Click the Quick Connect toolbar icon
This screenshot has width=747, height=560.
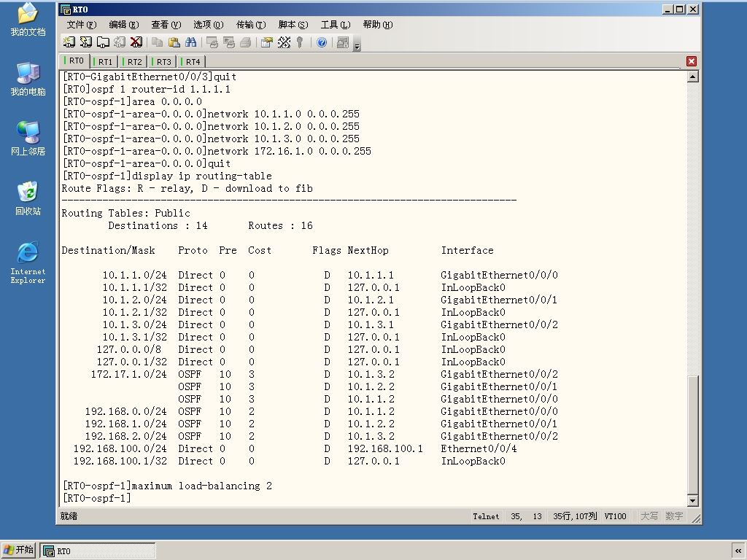point(86,42)
